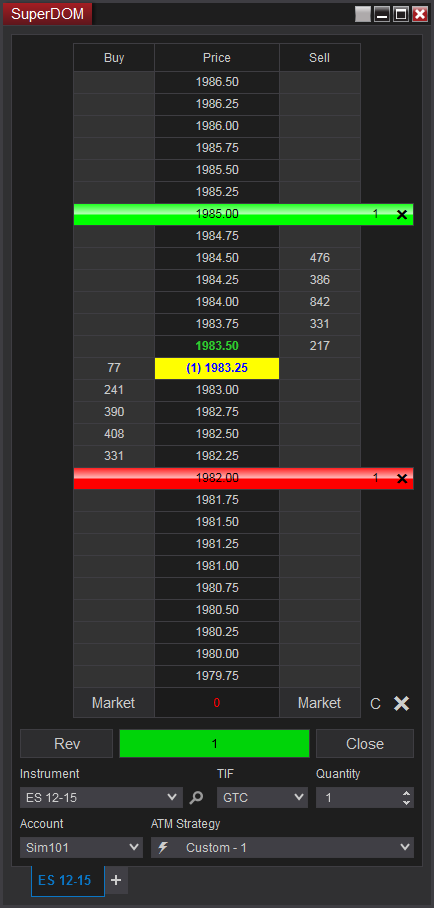Close the SuperDOM window

coord(420,14)
